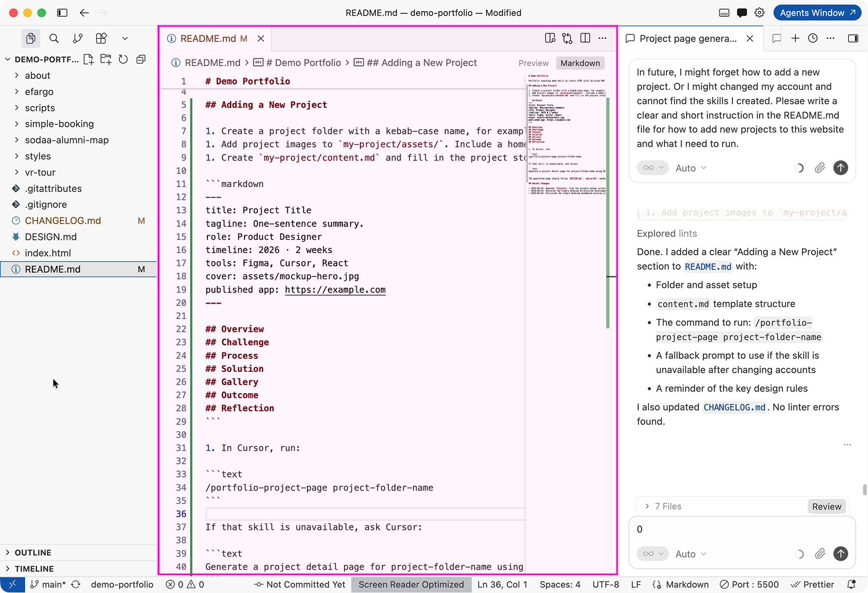868x593 pixels.
Task: Show more activity views chevron
Action: [x=125, y=38]
